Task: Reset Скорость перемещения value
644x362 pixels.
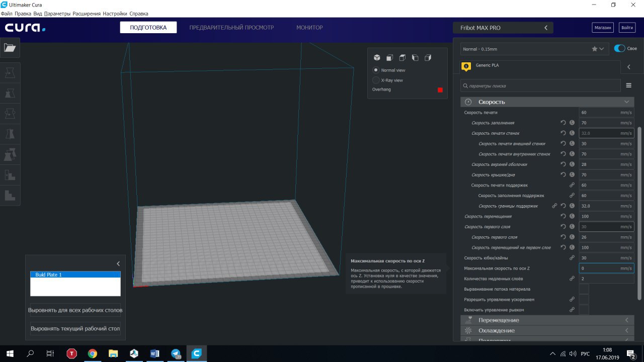Action: pos(563,216)
